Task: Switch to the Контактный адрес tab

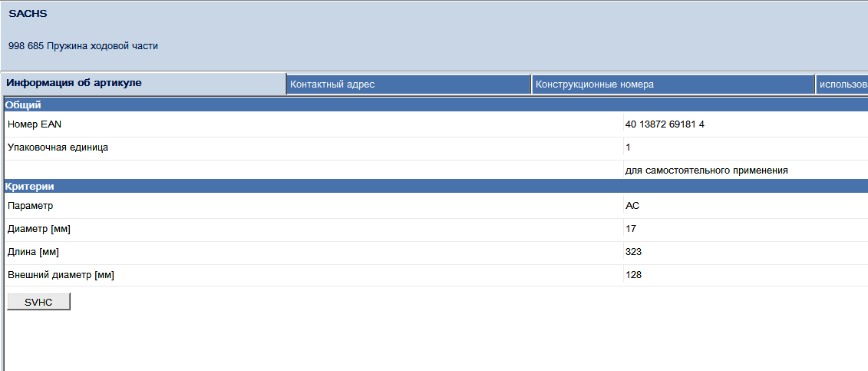Action: click(x=408, y=84)
